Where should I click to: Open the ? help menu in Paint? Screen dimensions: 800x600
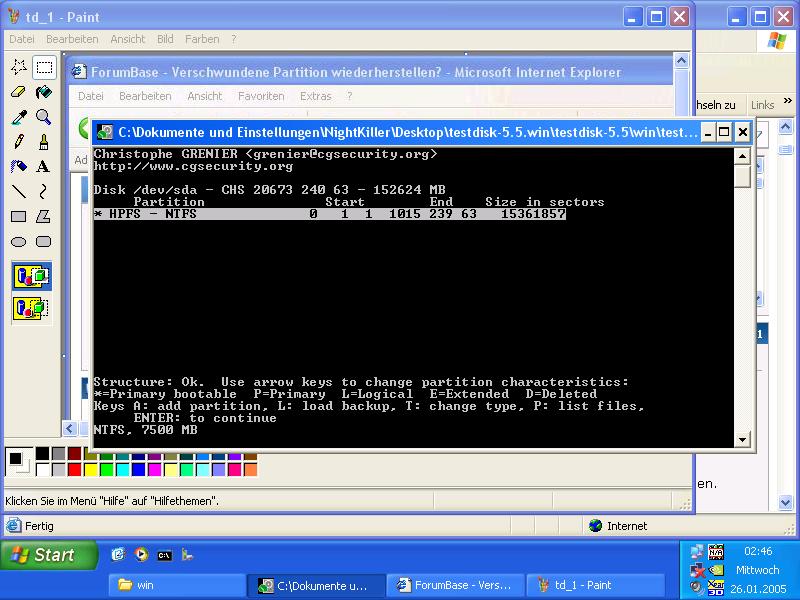click(234, 39)
